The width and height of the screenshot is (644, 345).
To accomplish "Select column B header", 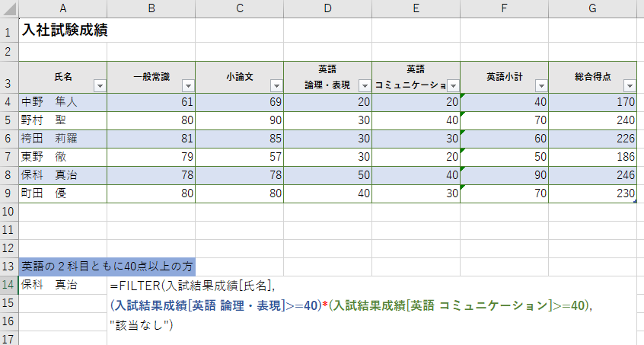I will coord(151,8).
